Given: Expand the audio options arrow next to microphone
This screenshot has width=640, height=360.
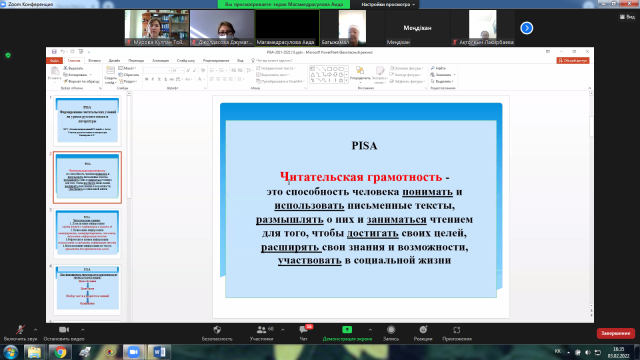Looking at the screenshot, I should pyautogui.click(x=36, y=330).
